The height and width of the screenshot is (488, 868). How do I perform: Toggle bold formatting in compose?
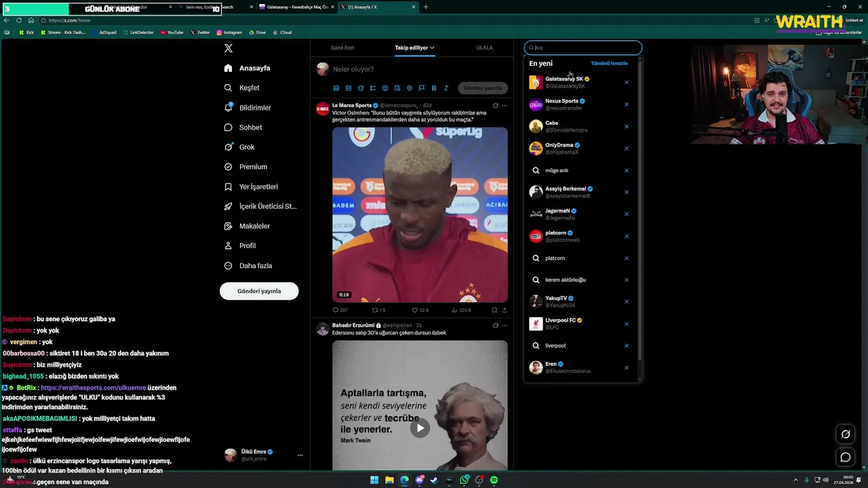point(434,88)
